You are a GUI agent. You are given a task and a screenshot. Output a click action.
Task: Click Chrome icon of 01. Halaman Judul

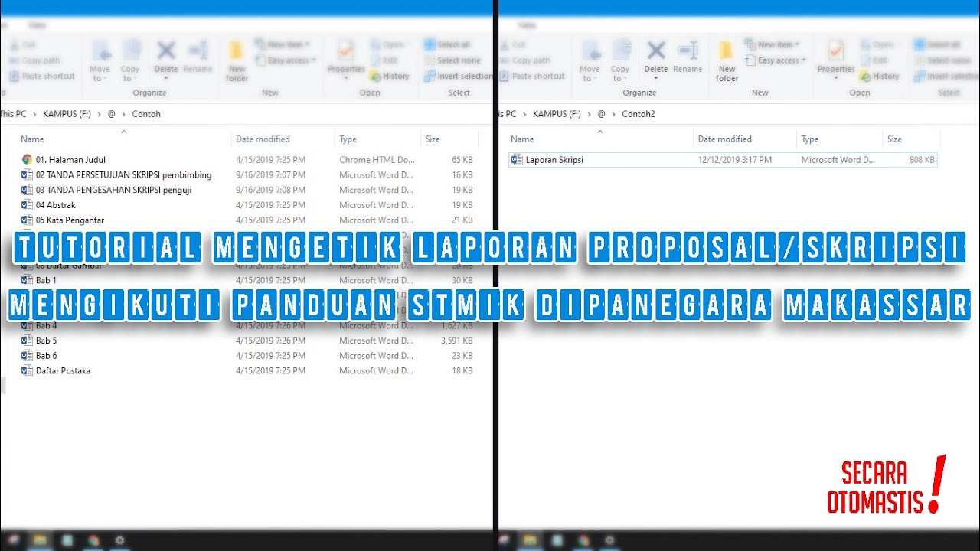click(27, 160)
